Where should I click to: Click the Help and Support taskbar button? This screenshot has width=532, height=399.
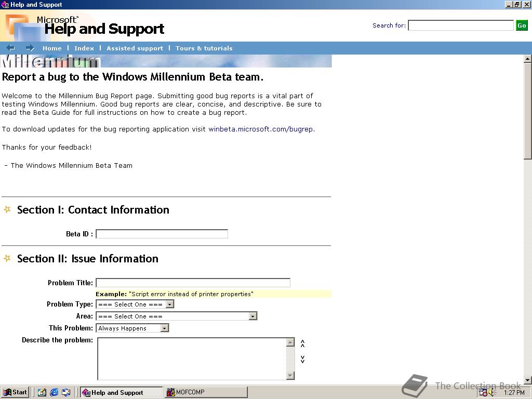click(x=122, y=392)
